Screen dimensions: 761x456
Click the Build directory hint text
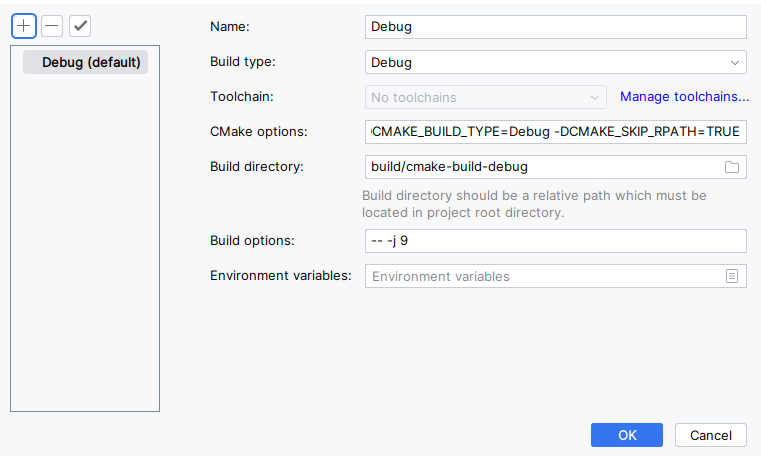pyautogui.click(x=534, y=204)
